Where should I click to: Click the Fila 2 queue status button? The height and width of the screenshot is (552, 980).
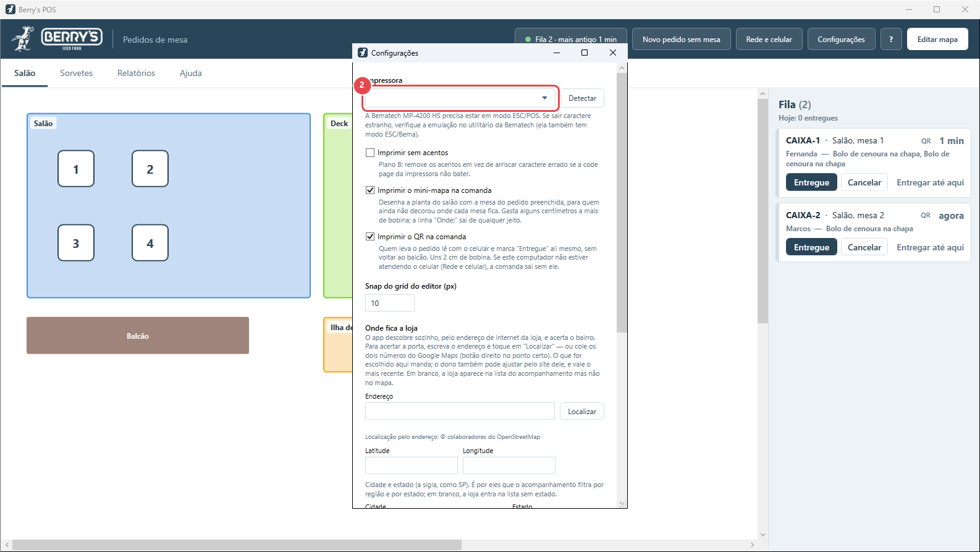pyautogui.click(x=571, y=39)
